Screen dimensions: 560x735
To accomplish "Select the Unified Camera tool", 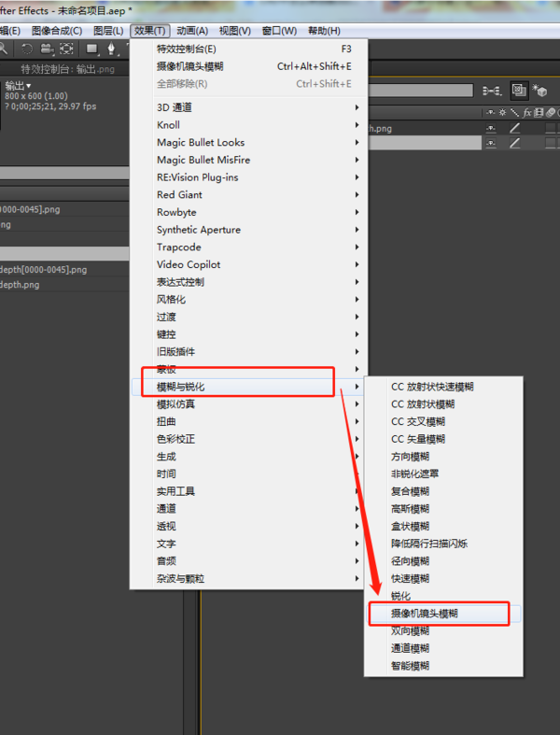I will coord(47,49).
